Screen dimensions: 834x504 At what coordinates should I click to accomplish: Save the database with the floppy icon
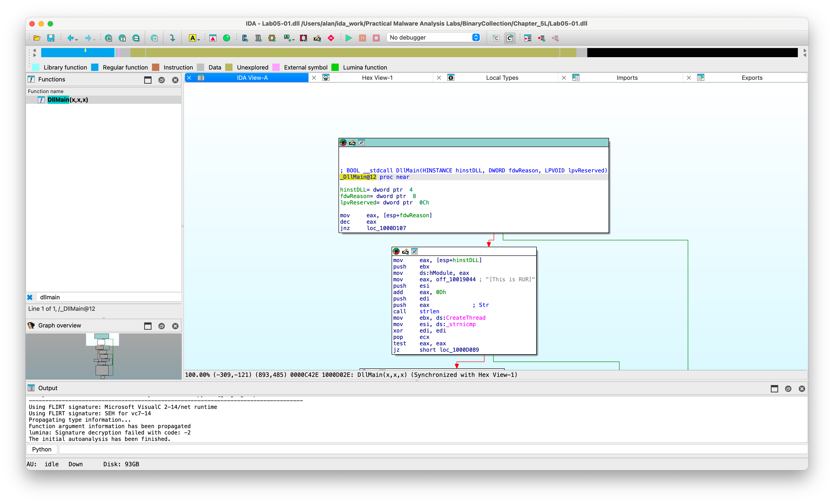point(51,38)
